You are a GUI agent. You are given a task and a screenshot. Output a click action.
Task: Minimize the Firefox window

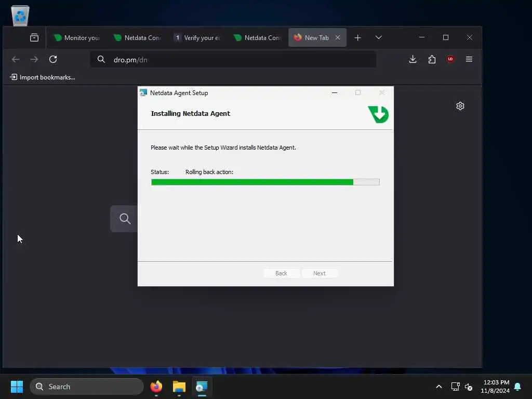click(422, 37)
